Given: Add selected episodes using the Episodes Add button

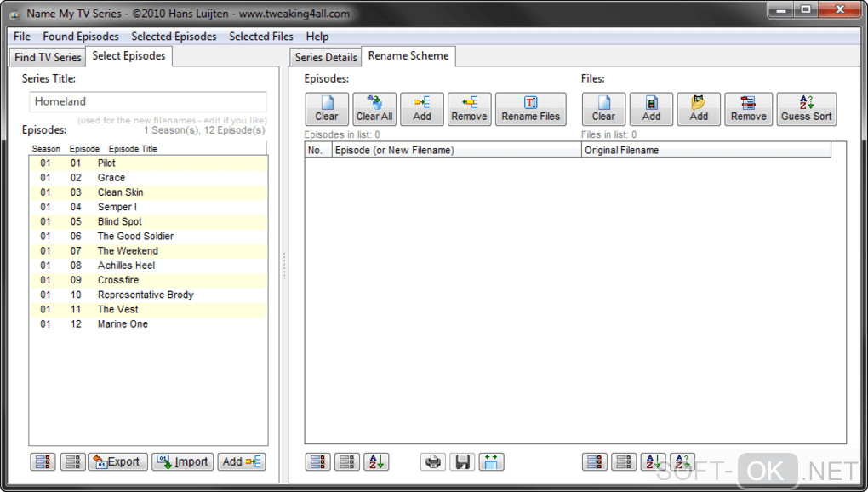Looking at the screenshot, I should [x=422, y=109].
